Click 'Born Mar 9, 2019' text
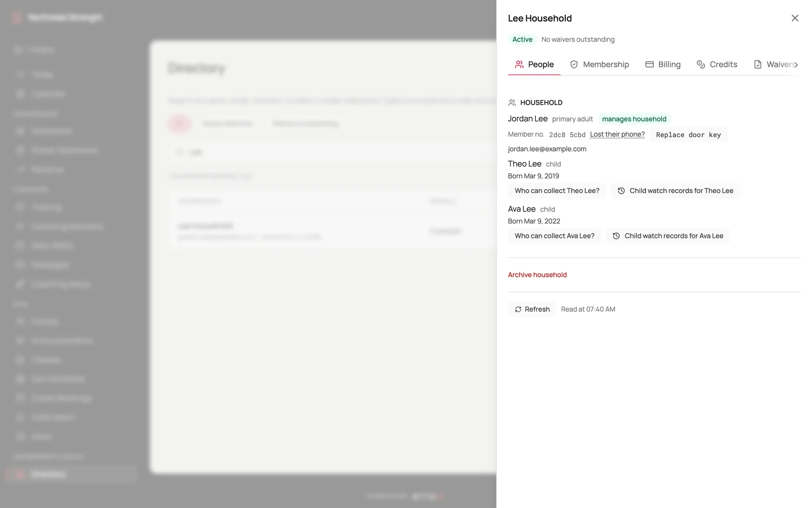The image size is (812, 508). (533, 176)
